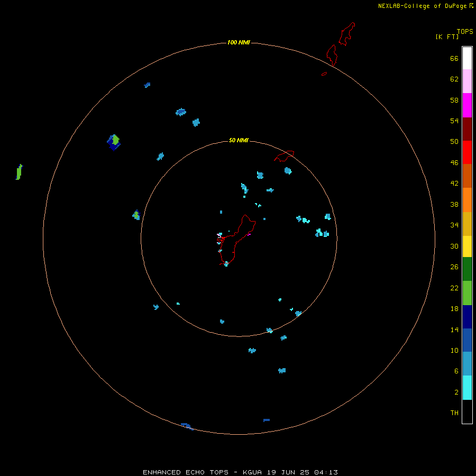
Task: Click the "KGUA" radar site identifier
Action: 252,472
